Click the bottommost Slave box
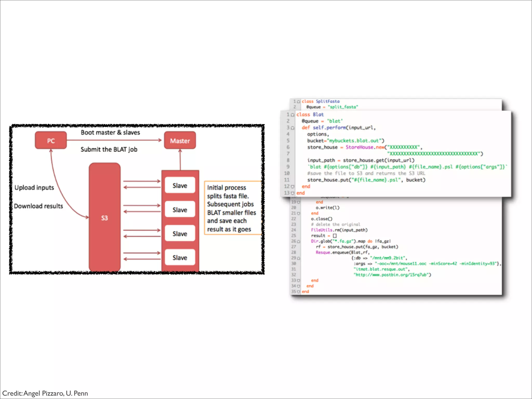The image size is (532, 399). coord(180,257)
